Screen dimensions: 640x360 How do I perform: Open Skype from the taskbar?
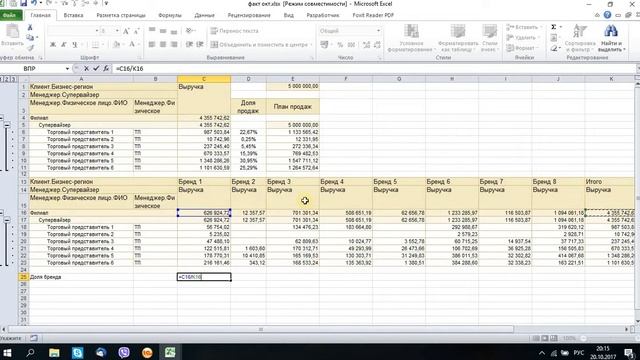78,352
